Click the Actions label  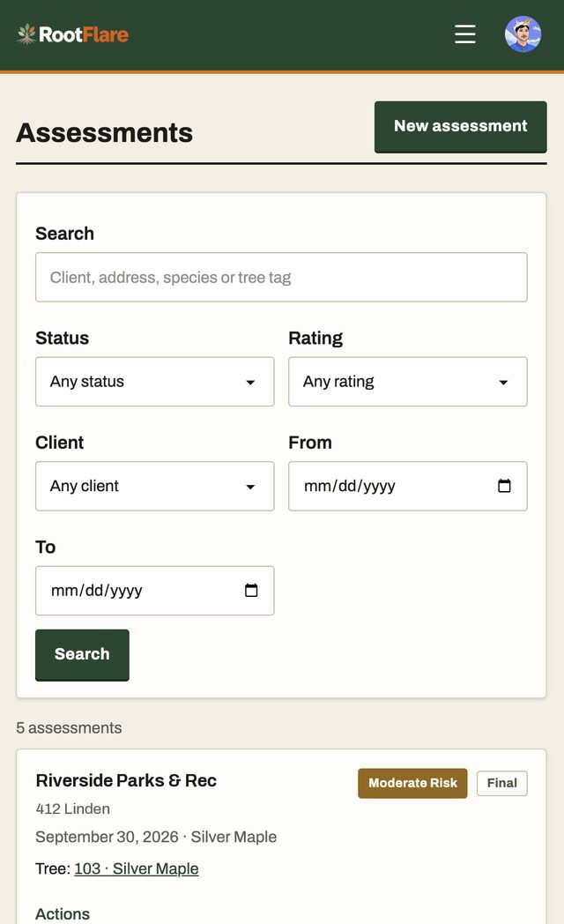coord(63,914)
